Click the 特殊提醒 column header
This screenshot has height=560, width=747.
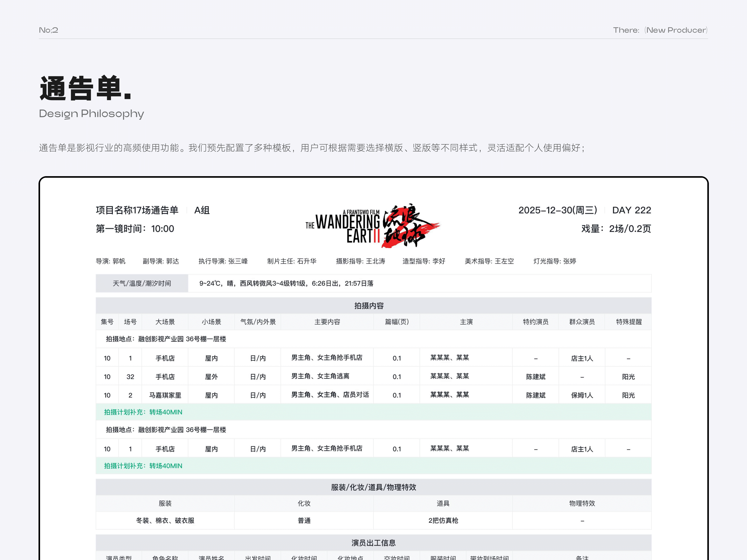pos(629,322)
